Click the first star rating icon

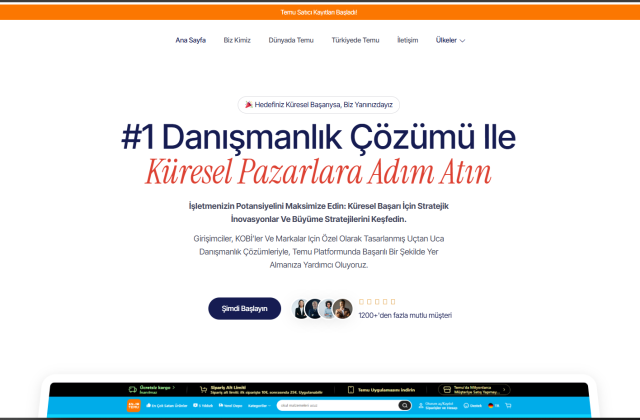[x=362, y=301]
